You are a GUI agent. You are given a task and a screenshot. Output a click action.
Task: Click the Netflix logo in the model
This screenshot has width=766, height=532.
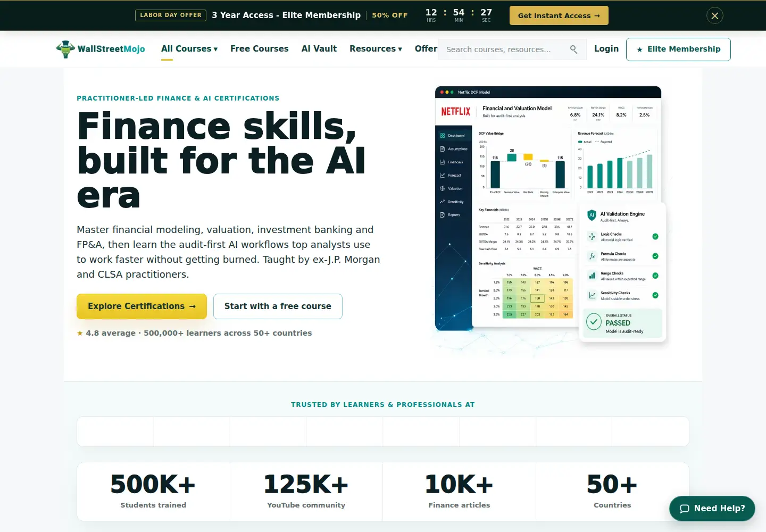pyautogui.click(x=456, y=112)
